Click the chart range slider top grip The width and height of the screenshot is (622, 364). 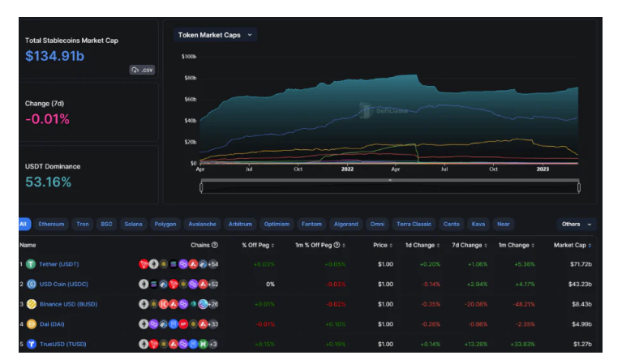(x=390, y=180)
